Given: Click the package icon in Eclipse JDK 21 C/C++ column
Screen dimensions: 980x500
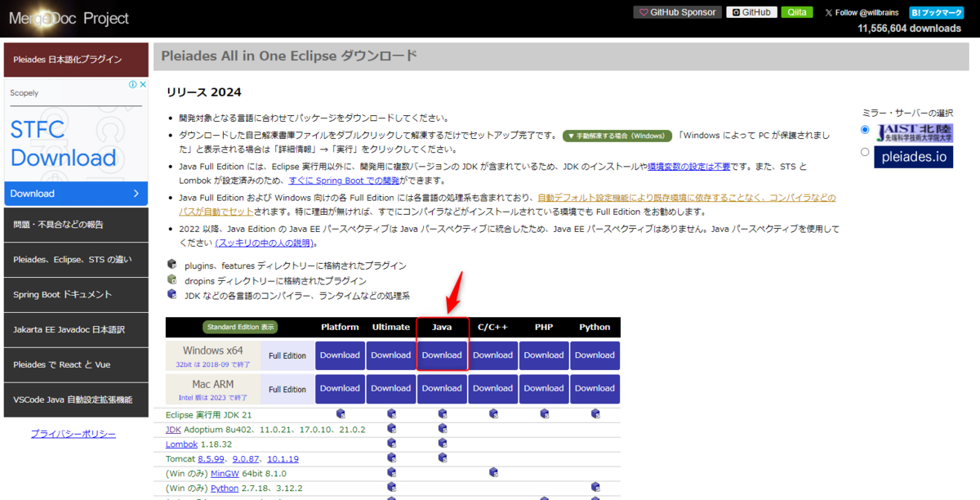Looking at the screenshot, I should point(493,413).
